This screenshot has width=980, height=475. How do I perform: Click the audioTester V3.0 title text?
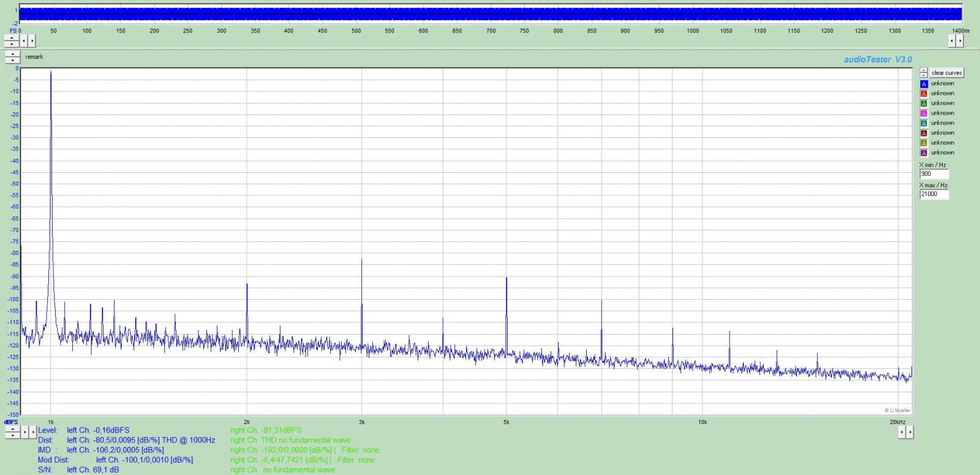[878, 59]
